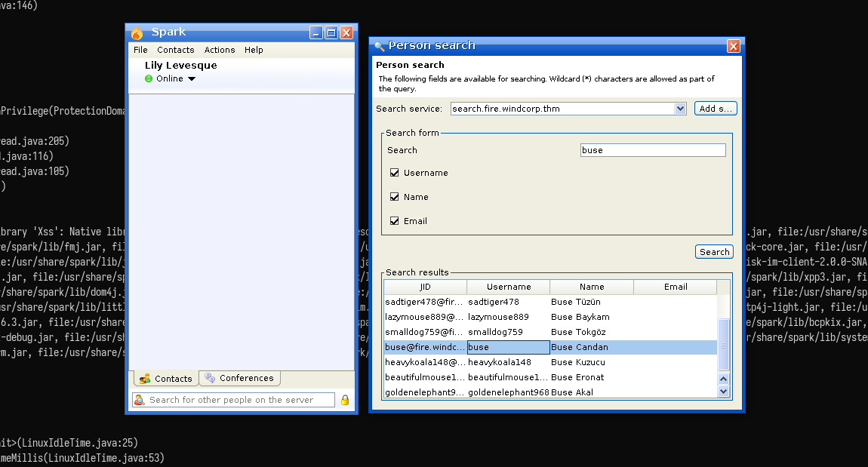Expand the Search service combo box
The height and width of the screenshot is (467, 868).
tap(680, 109)
